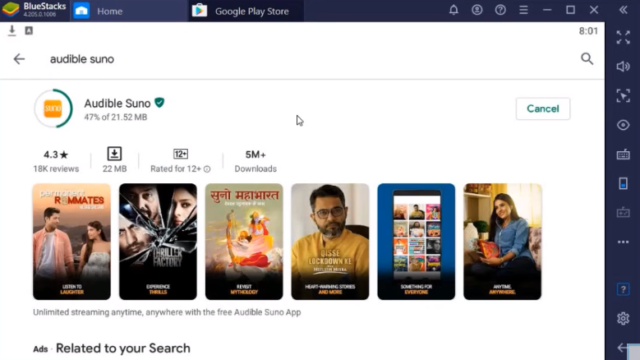Click the 22 MB download size icon

(x=114, y=154)
